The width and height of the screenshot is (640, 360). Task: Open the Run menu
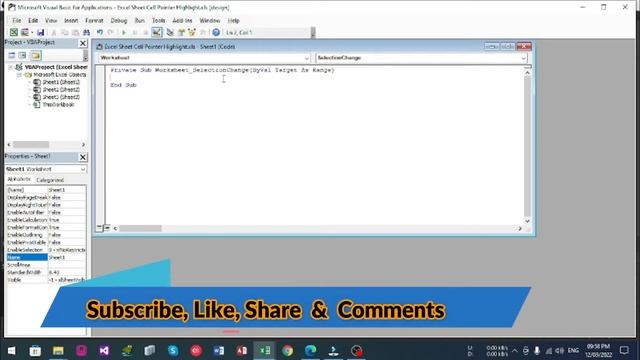click(140, 20)
